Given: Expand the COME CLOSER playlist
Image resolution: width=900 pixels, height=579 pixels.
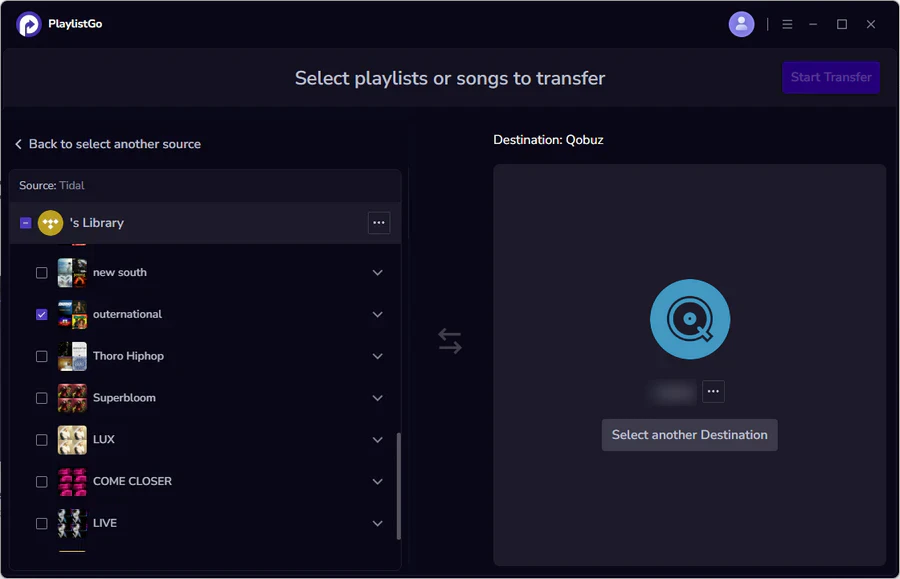Looking at the screenshot, I should [x=377, y=481].
